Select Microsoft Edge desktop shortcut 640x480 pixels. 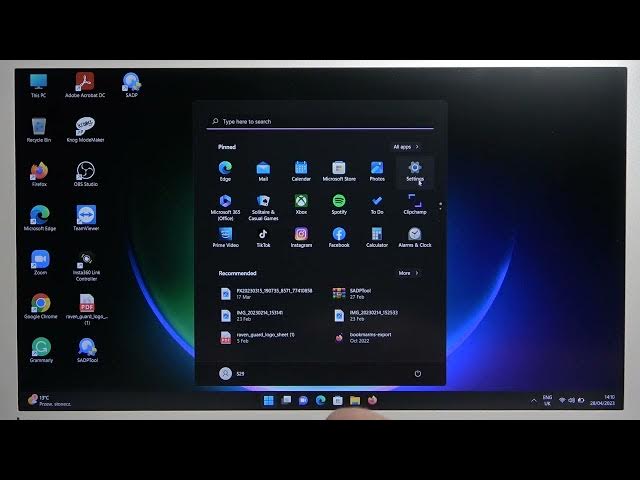(x=40, y=218)
